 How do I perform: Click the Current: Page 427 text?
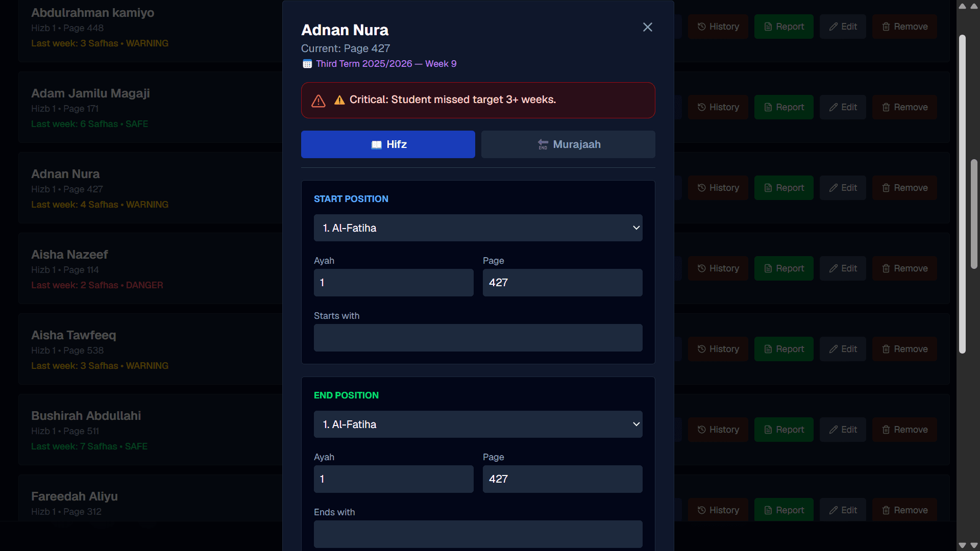click(346, 48)
